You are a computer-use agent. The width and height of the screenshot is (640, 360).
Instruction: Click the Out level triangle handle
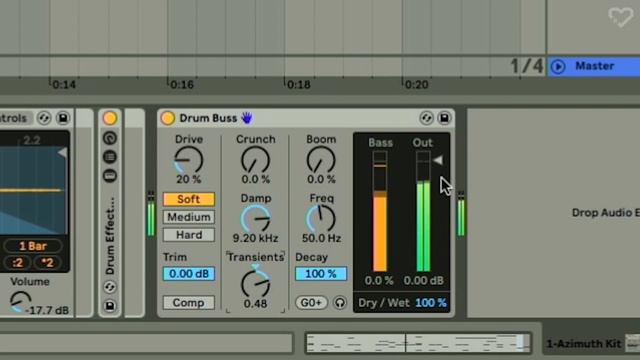point(438,160)
